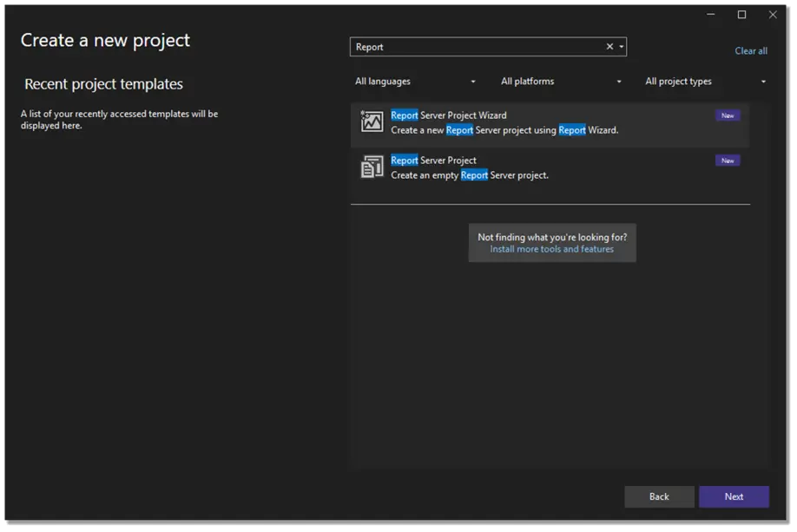
Task: Maximize the Create a new project window
Action: pyautogui.click(x=741, y=14)
